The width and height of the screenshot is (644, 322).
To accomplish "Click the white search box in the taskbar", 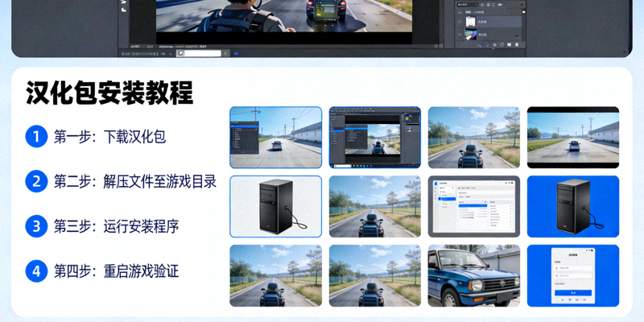I will pos(203,53).
